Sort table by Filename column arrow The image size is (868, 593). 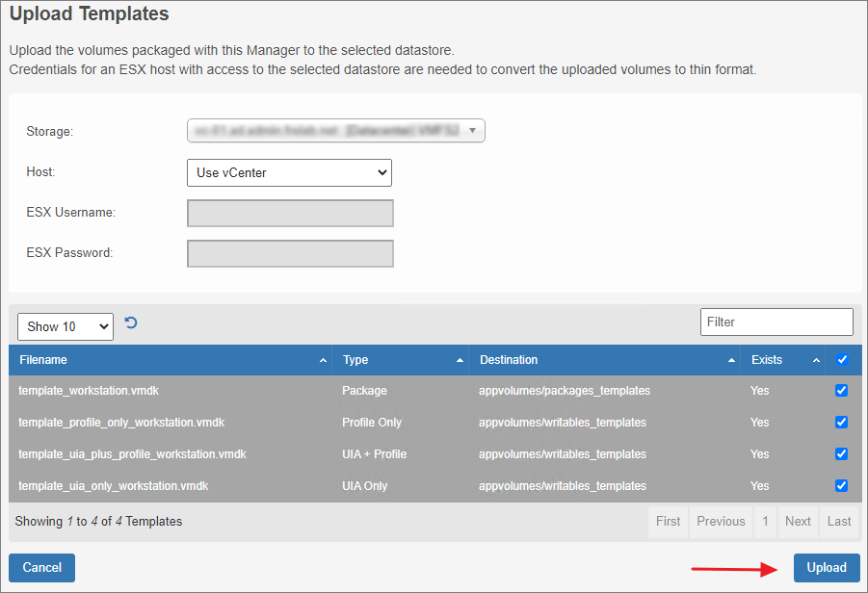[322, 360]
